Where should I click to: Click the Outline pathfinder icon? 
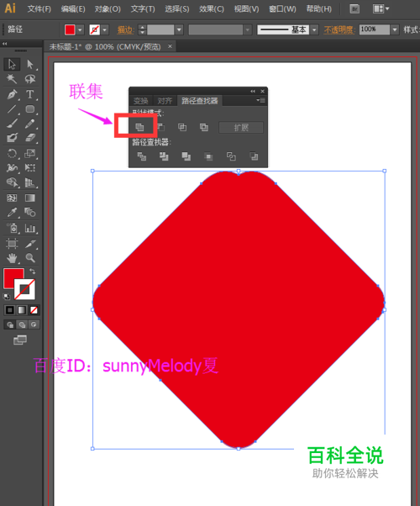click(231, 156)
